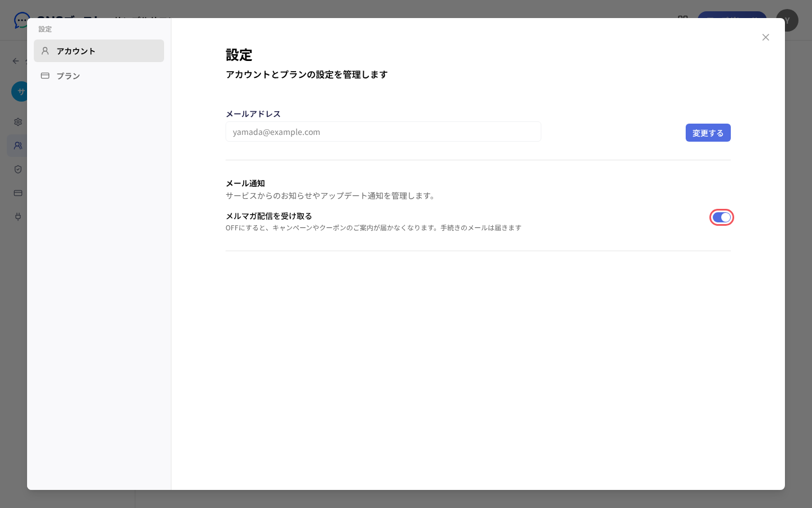812x508 pixels.
Task: Click the 変更する button
Action: point(708,133)
